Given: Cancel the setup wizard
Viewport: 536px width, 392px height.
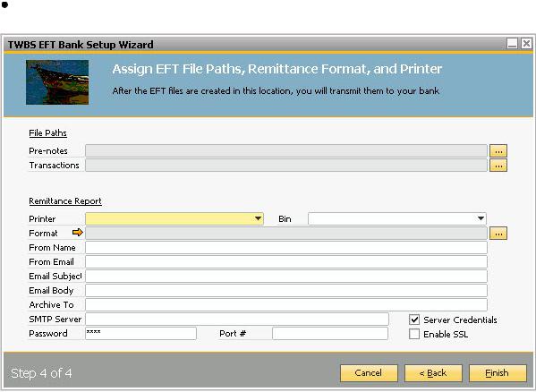Looking at the screenshot, I should 369,373.
